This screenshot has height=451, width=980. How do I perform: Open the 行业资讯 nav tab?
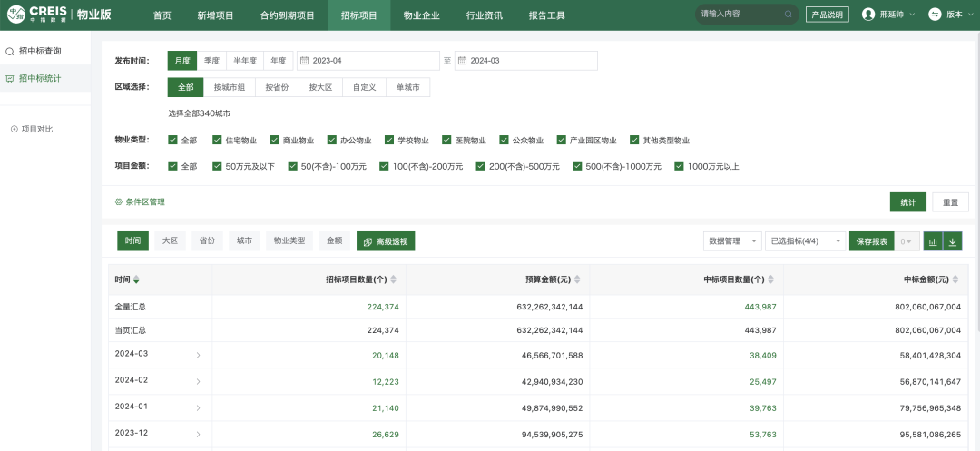485,15
